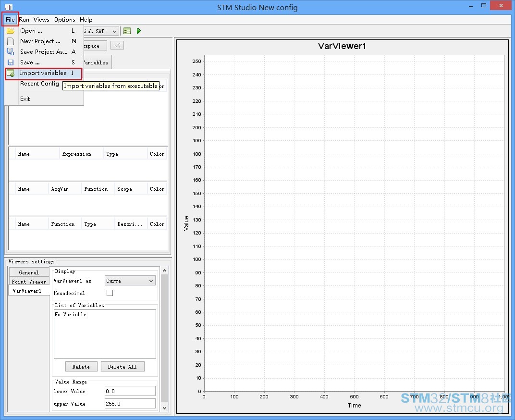Open the Options menu
This screenshot has width=515, height=420.
64,19
